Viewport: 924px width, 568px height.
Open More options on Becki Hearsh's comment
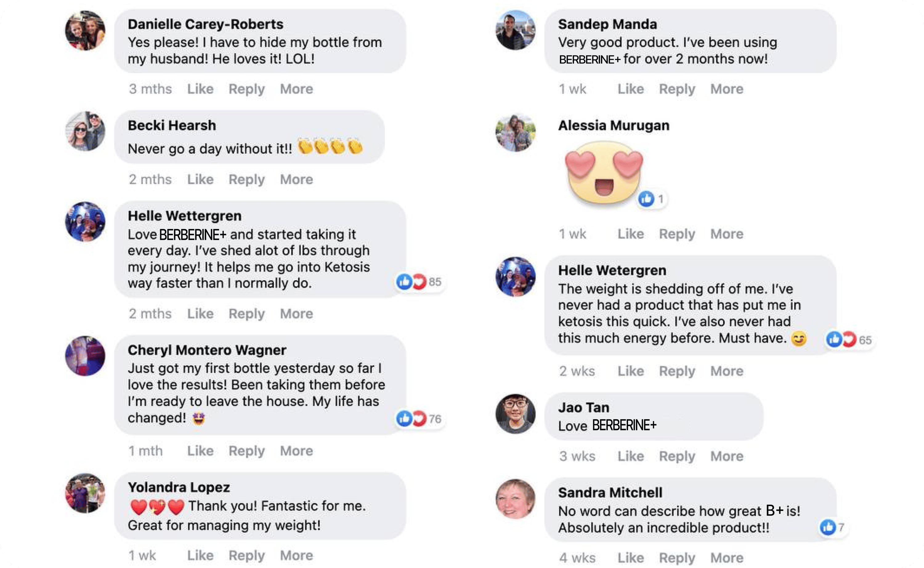297,179
